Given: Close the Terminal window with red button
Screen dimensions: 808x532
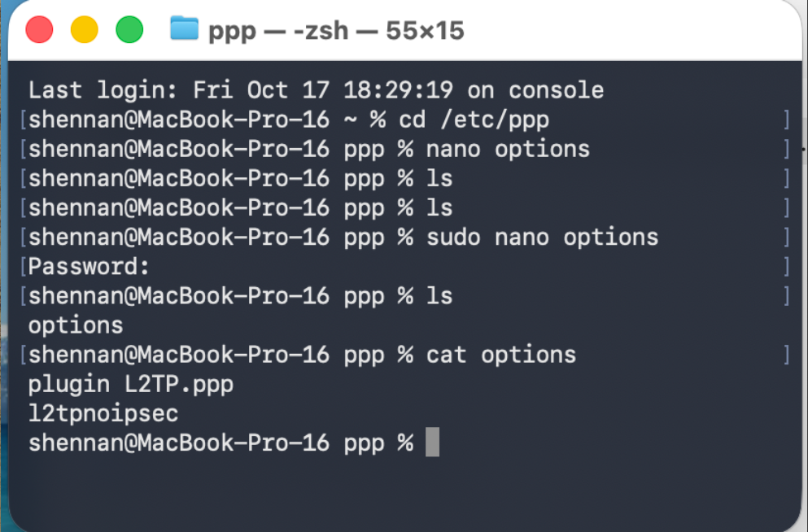Looking at the screenshot, I should pos(39,30).
